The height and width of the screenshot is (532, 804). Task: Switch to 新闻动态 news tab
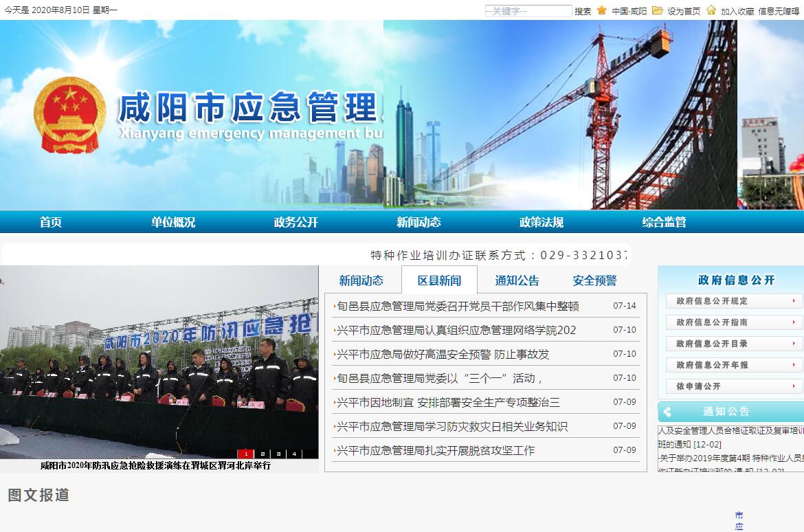361,280
